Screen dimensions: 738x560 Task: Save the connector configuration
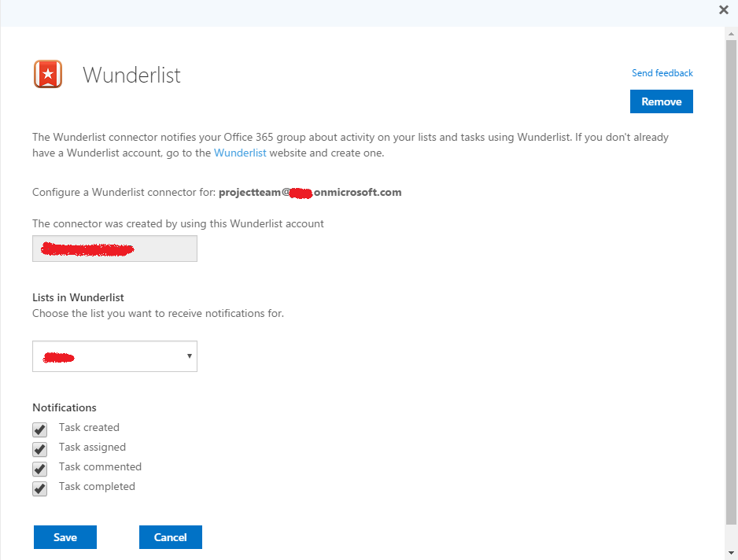(65, 537)
